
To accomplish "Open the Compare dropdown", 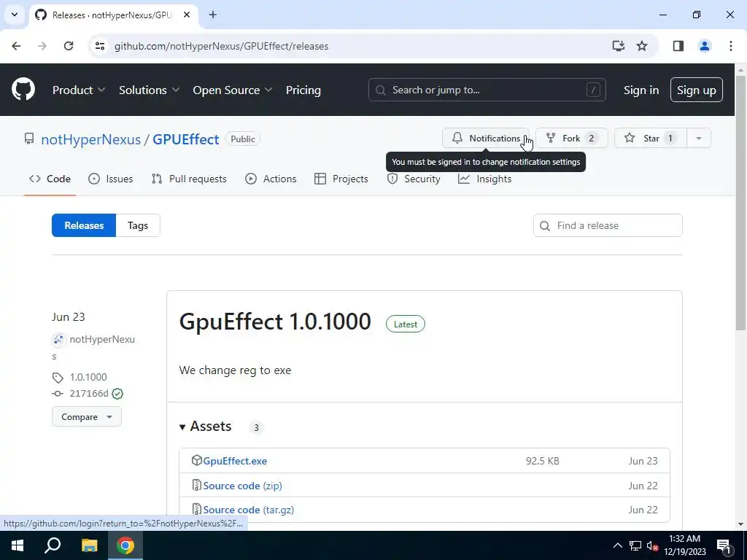I will [x=87, y=416].
